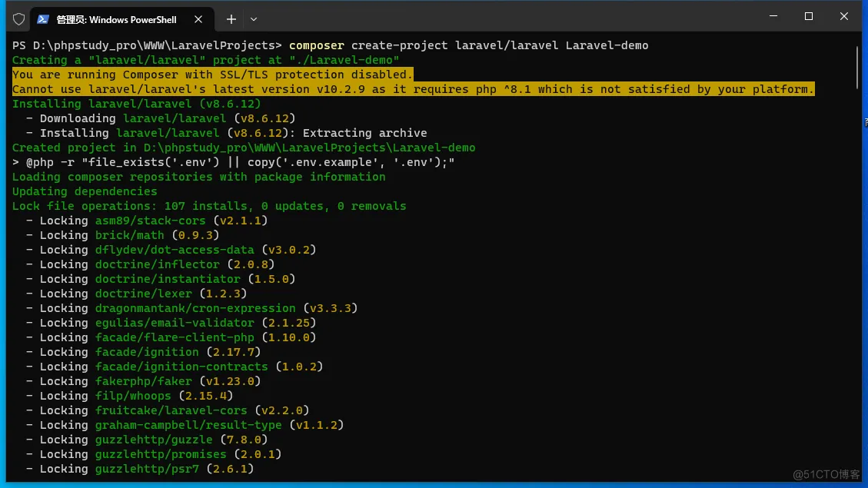
Task: Click 'Loading composer repositories with package information'
Action: 198,177
